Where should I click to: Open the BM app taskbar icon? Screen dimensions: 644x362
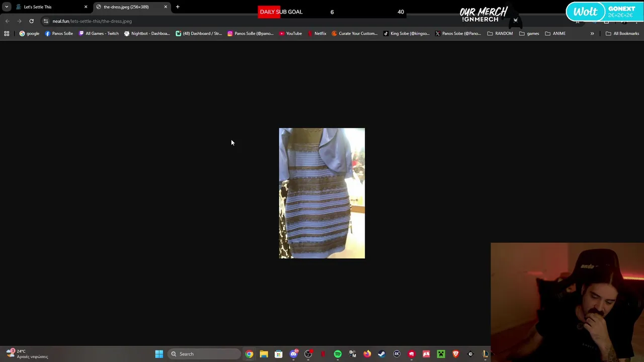[352, 354]
